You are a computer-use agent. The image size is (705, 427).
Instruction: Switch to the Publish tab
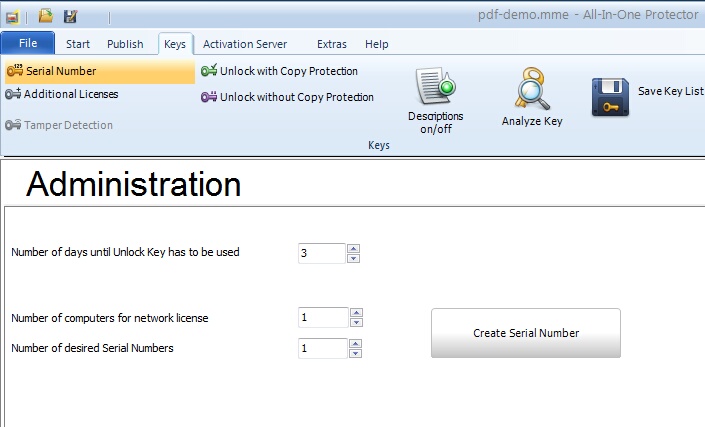(125, 44)
